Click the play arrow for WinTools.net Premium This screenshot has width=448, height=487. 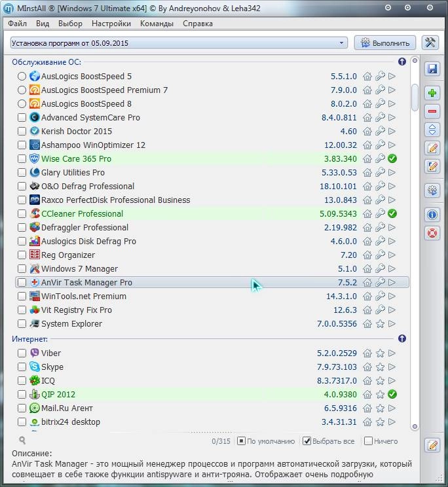click(x=392, y=296)
